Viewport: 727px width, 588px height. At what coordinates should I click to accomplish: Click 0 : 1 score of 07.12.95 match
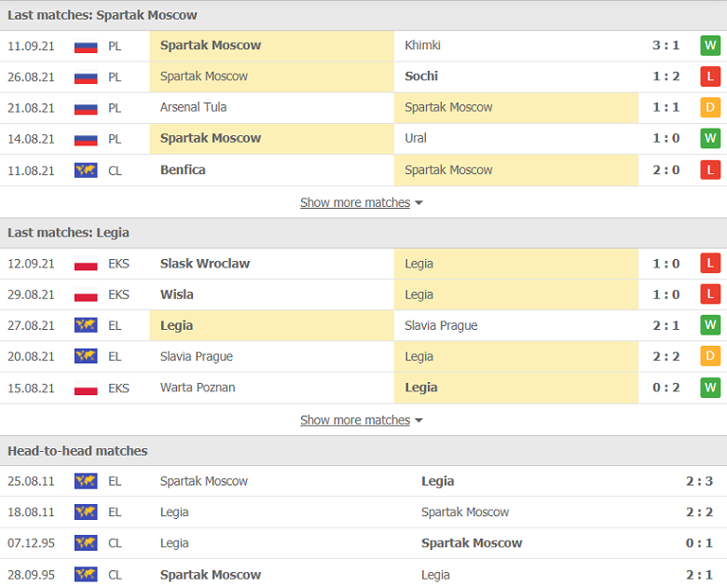(x=699, y=543)
